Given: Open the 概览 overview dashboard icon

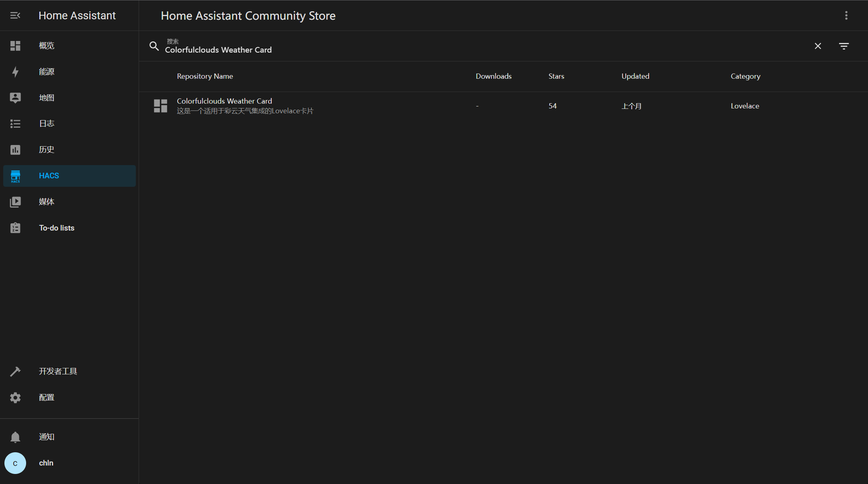Looking at the screenshot, I should [15, 46].
